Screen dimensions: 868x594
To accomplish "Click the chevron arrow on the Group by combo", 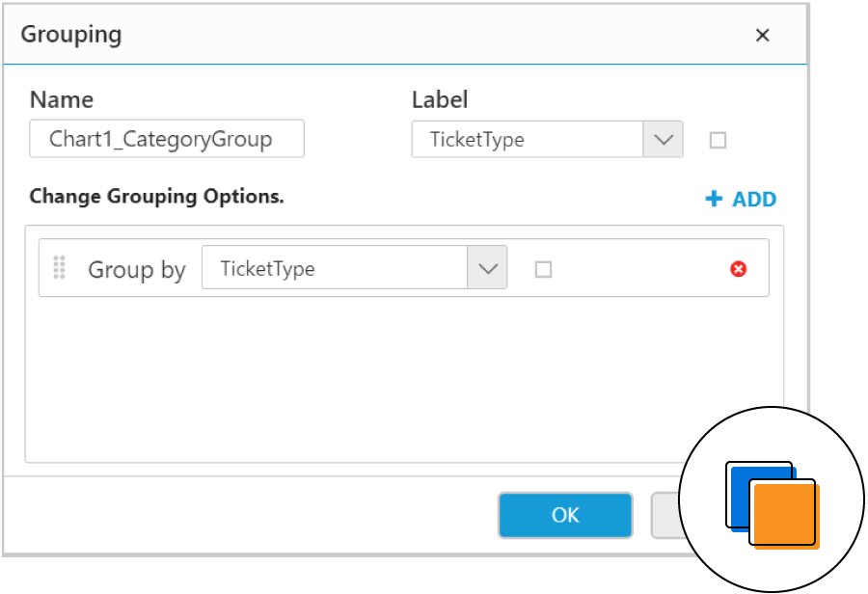I will click(x=487, y=268).
